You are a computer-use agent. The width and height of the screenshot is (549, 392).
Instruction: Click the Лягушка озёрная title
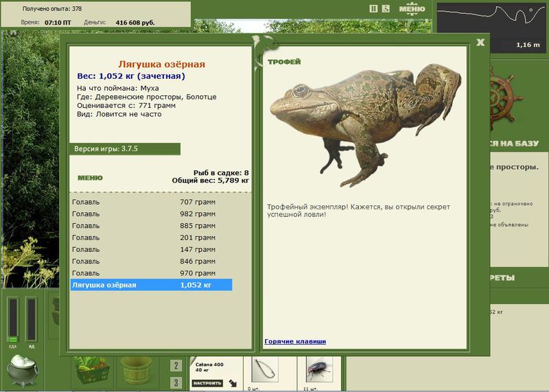162,64
